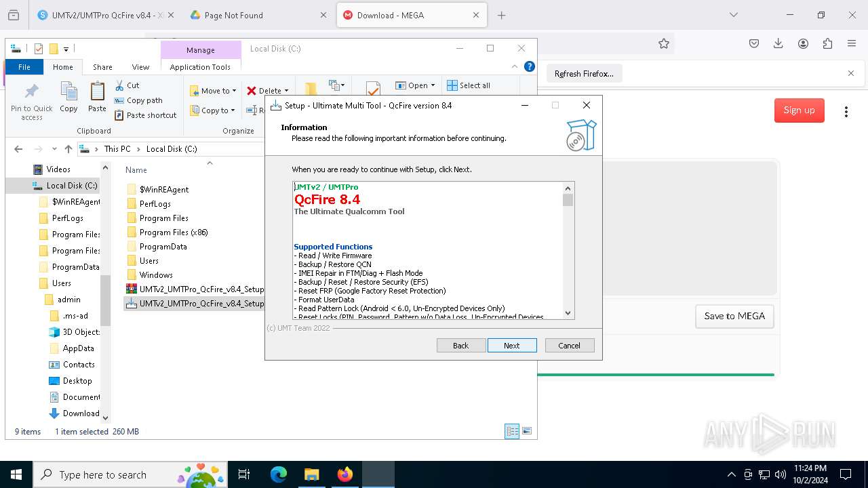Switch to details view layout icon

click(x=512, y=431)
